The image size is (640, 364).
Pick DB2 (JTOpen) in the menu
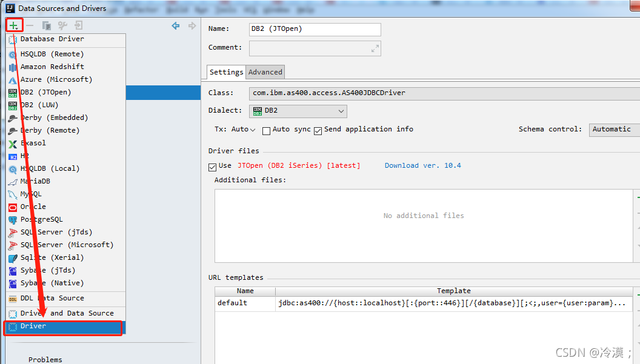coord(65,92)
